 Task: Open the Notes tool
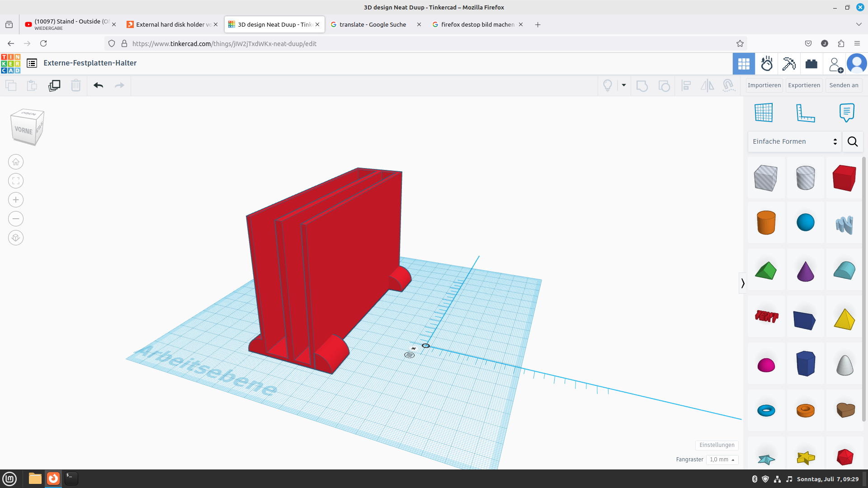click(846, 113)
